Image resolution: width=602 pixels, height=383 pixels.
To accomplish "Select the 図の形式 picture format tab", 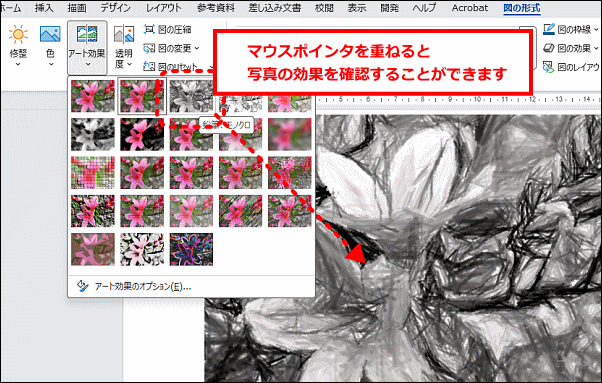I will point(521,8).
